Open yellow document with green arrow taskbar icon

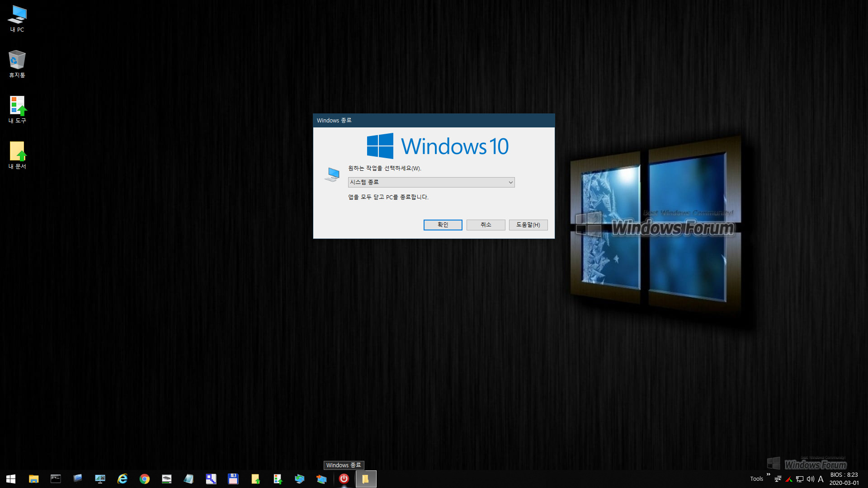coord(255,479)
